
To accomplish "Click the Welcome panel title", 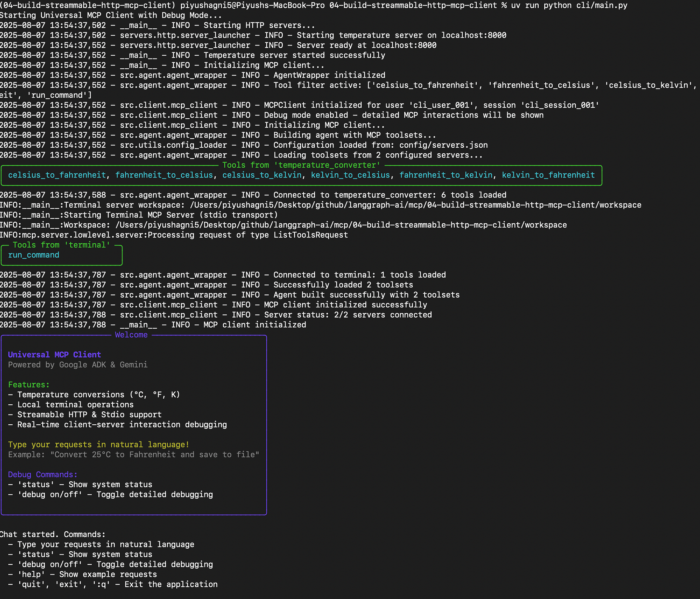I will tap(131, 335).
